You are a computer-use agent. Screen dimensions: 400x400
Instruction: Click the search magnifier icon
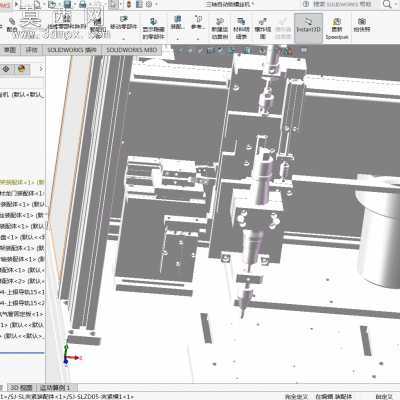(x=387, y=4)
